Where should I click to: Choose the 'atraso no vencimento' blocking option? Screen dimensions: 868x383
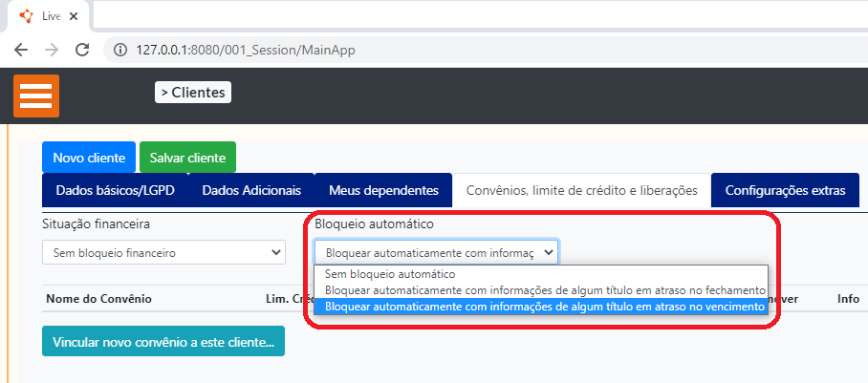[545, 307]
